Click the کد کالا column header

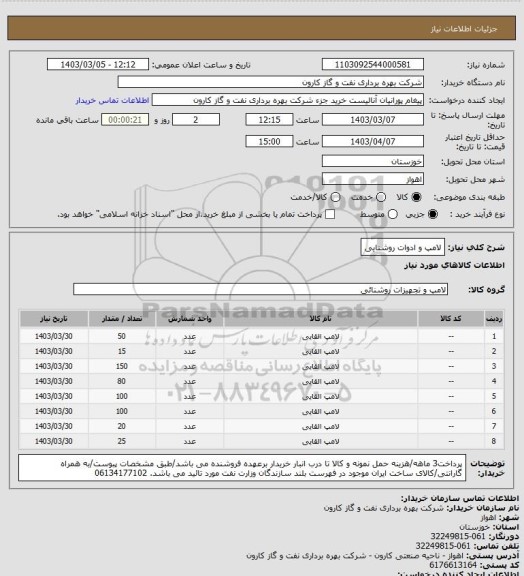coord(451,319)
